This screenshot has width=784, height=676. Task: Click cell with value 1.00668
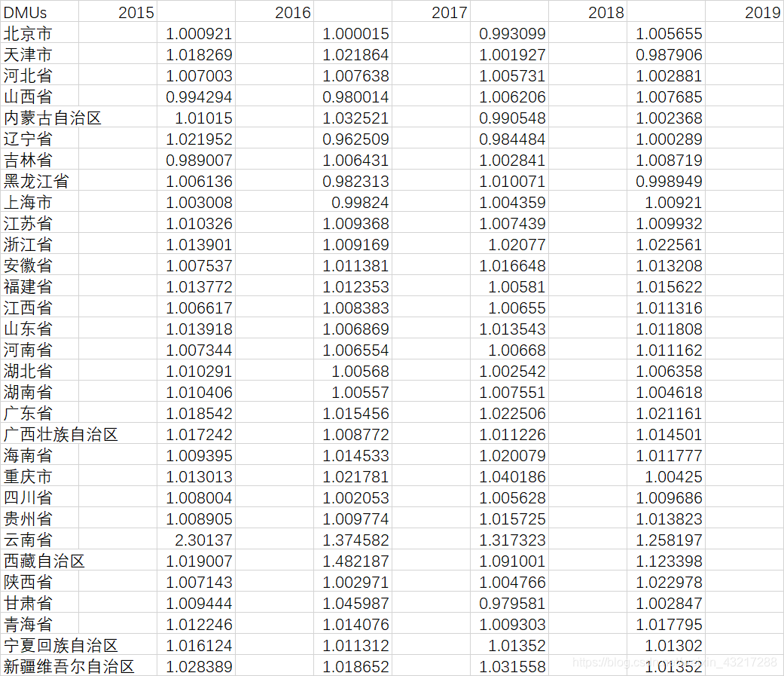click(x=509, y=349)
